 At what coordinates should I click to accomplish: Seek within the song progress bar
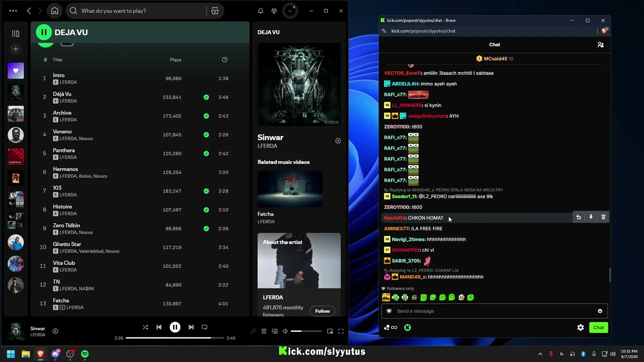click(x=175, y=338)
